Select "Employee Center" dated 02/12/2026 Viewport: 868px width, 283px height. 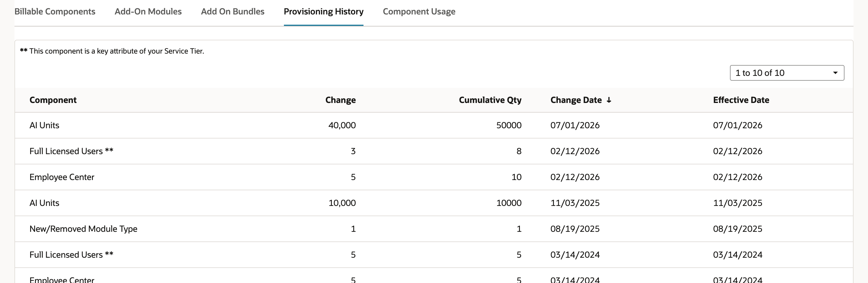click(62, 177)
